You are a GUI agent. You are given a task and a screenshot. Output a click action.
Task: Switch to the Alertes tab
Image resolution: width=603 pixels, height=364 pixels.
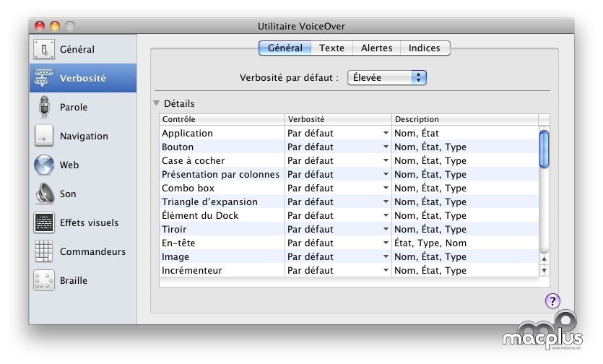pyautogui.click(x=376, y=48)
